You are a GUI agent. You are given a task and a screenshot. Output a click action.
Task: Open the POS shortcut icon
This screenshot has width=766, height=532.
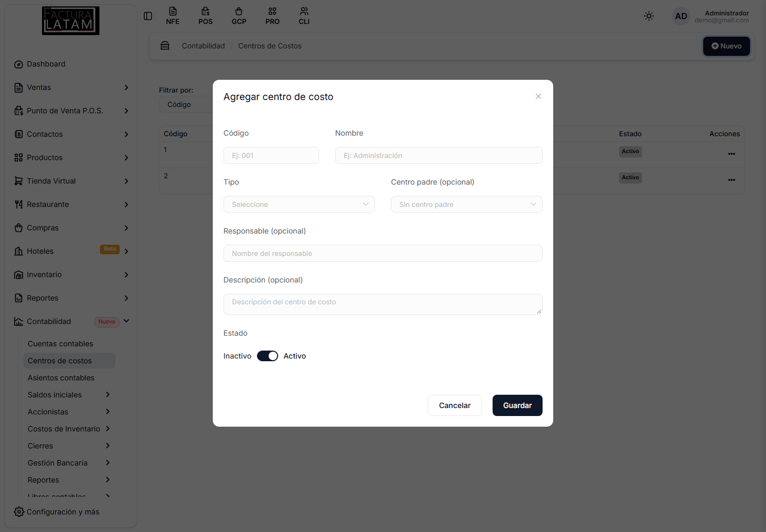[x=205, y=16]
